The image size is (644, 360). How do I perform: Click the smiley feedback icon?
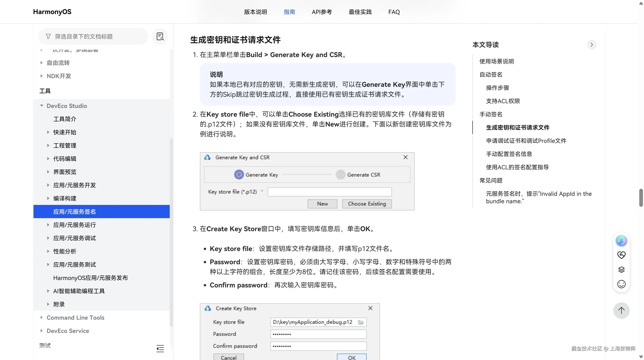pos(621,284)
